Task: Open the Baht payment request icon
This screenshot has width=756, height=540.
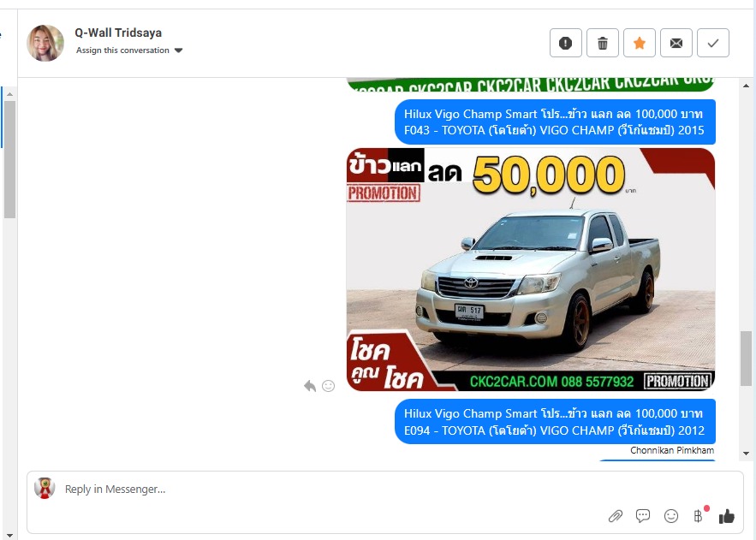Action: pos(699,516)
